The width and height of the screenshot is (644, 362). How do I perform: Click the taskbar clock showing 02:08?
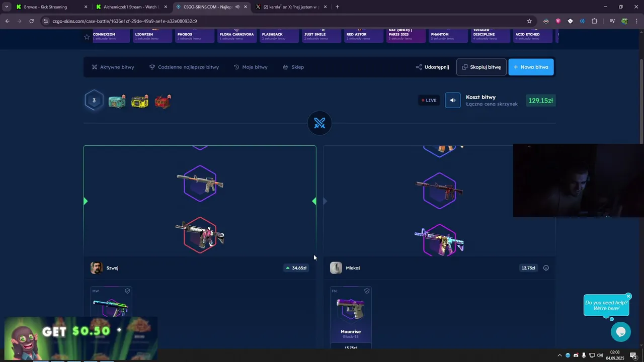(615, 355)
